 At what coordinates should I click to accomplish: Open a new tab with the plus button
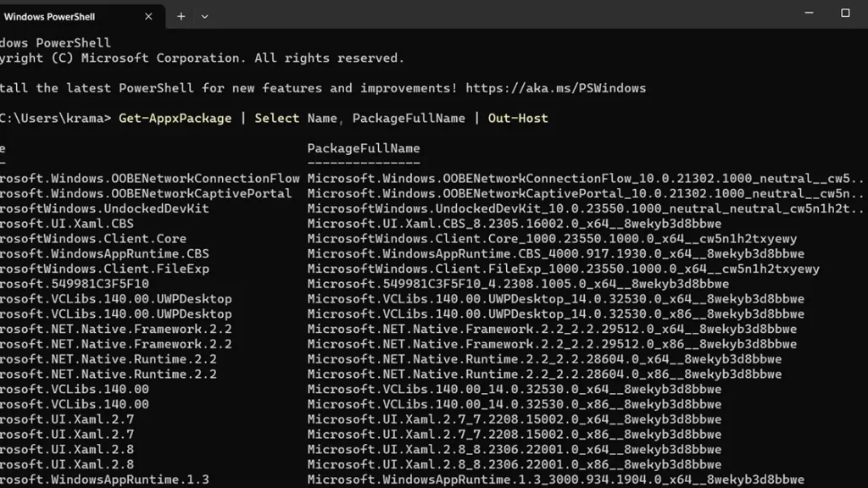point(181,17)
